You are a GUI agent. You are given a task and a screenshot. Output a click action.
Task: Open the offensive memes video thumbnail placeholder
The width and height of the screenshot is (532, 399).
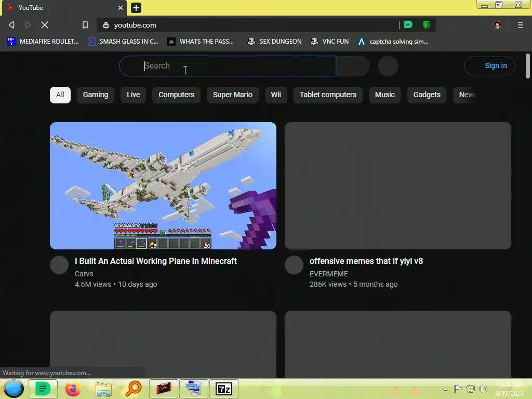click(x=397, y=185)
